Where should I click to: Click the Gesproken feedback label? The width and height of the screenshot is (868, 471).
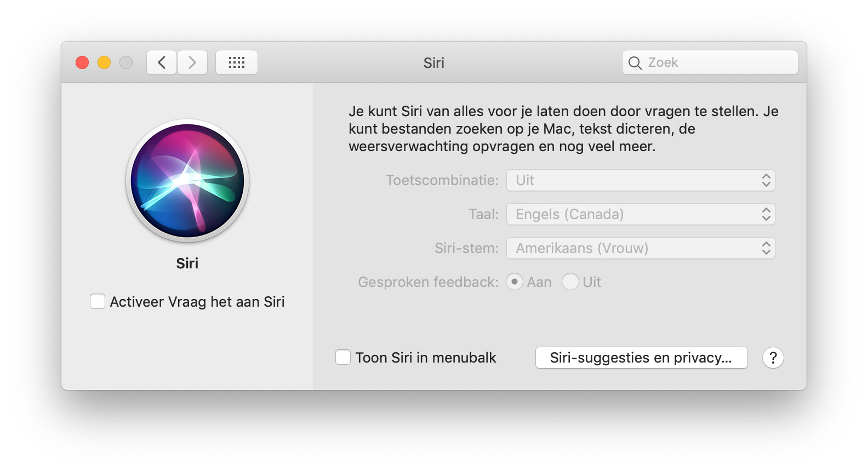(x=428, y=282)
